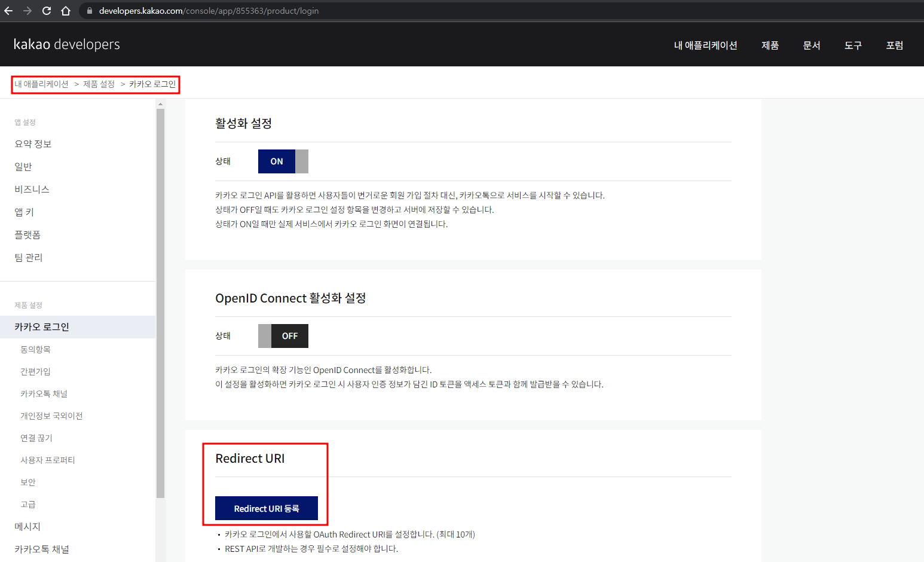Select 카카오 로그인 in sidebar
This screenshot has height=562, width=924.
(78, 327)
